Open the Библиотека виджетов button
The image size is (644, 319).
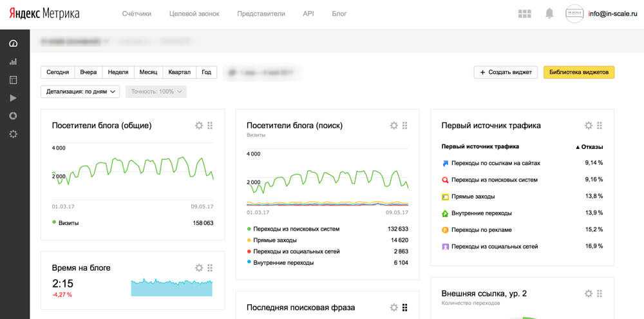tap(579, 72)
